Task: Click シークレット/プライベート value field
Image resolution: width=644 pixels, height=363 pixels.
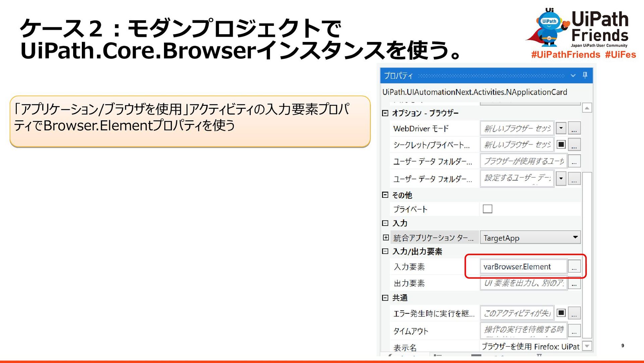Action: 517,144
